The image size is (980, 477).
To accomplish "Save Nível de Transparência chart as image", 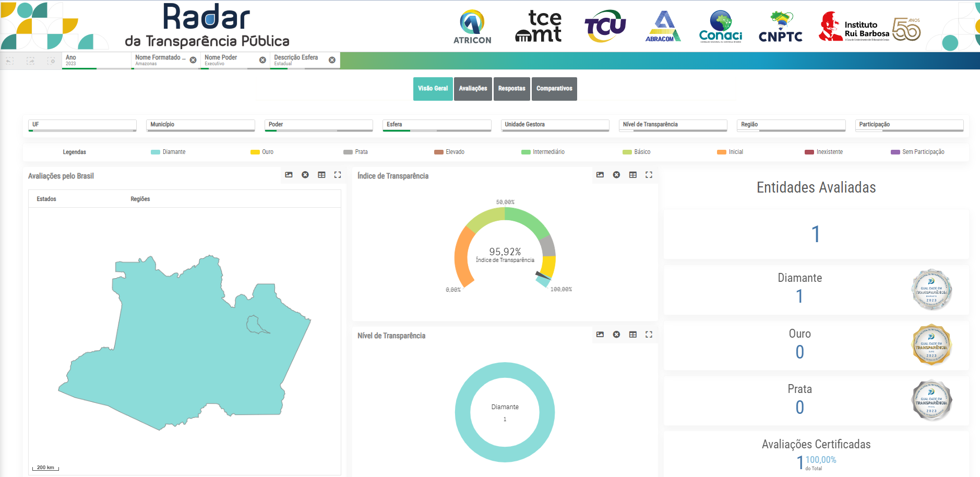I will tap(600, 335).
